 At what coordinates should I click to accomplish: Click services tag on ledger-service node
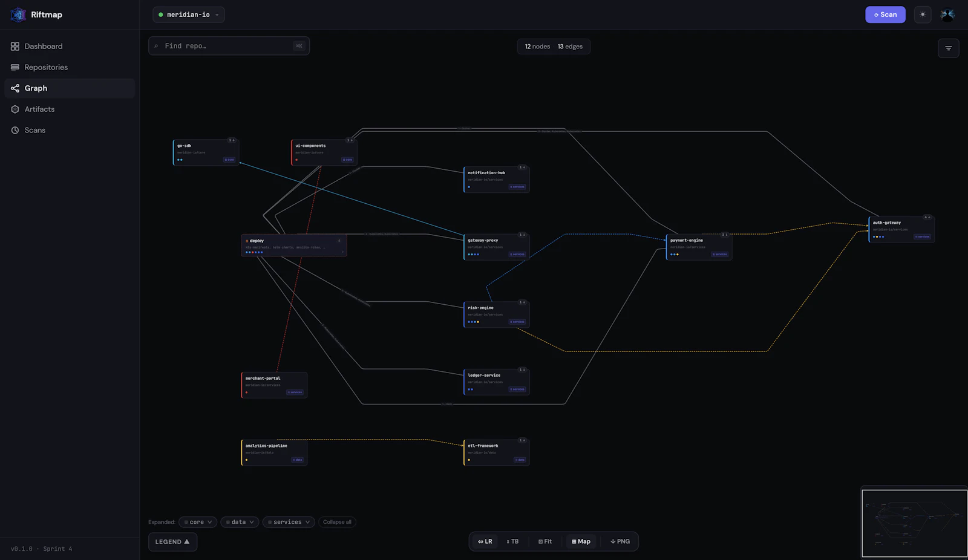[x=517, y=389]
